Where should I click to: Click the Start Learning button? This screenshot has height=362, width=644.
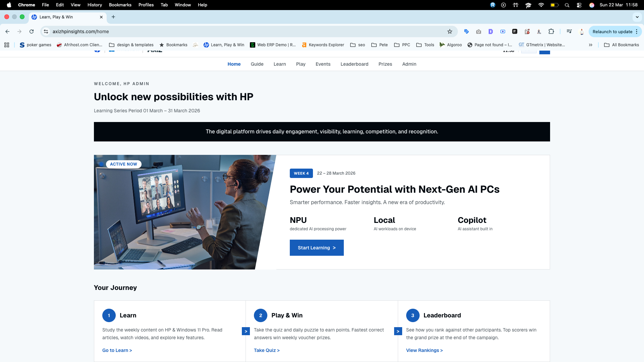click(317, 248)
